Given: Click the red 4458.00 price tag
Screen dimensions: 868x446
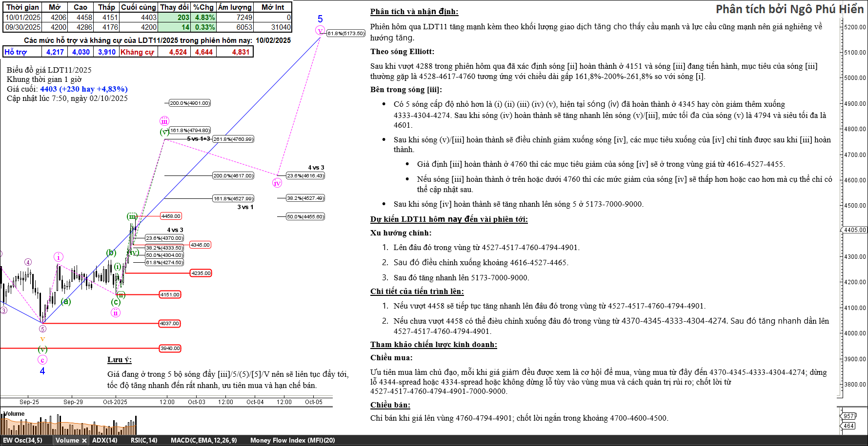Looking at the screenshot, I should tap(171, 216).
